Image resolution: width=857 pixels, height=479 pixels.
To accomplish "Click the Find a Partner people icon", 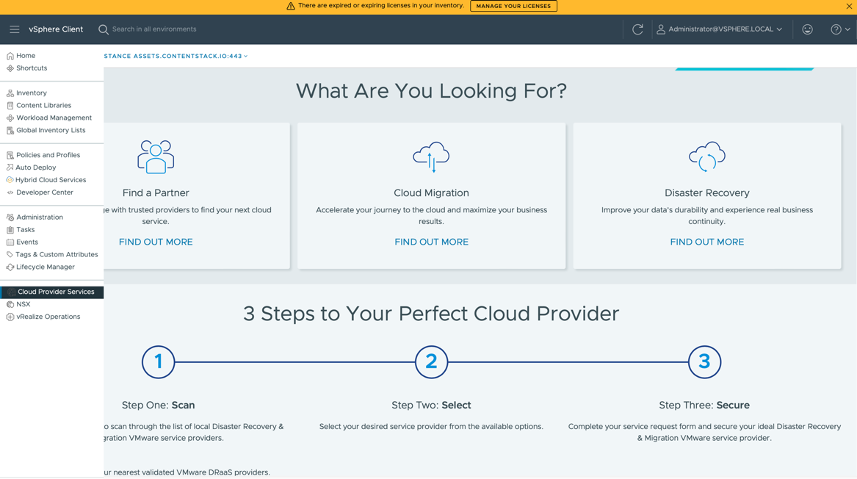I will [x=156, y=157].
